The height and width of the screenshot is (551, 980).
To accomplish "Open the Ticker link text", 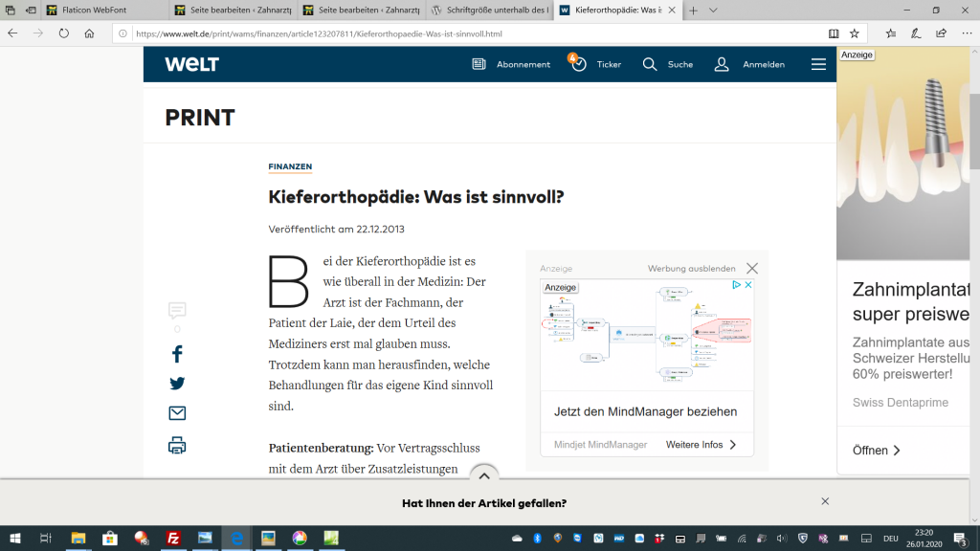I will tap(609, 64).
